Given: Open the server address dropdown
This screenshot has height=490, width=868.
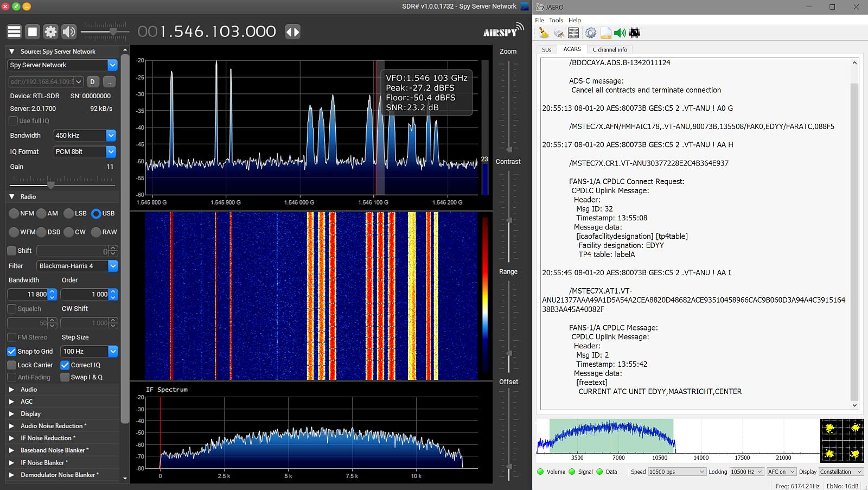Looking at the screenshot, I should (x=79, y=81).
